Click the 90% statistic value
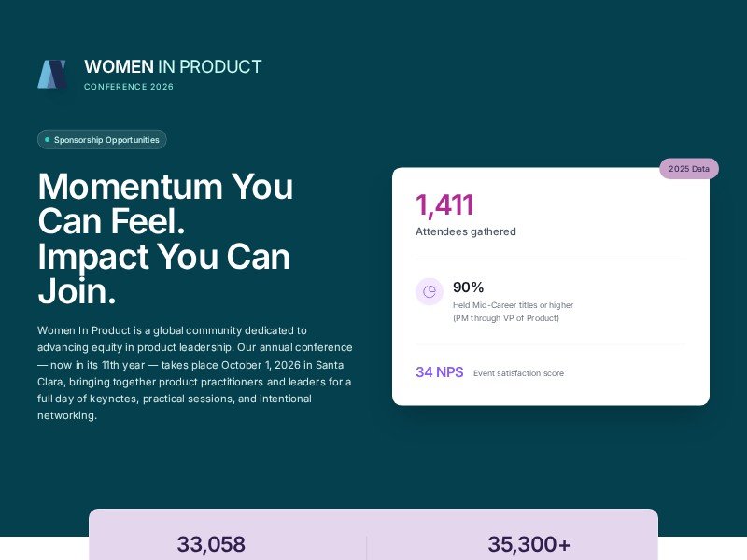This screenshot has width=747, height=560. [x=468, y=287]
